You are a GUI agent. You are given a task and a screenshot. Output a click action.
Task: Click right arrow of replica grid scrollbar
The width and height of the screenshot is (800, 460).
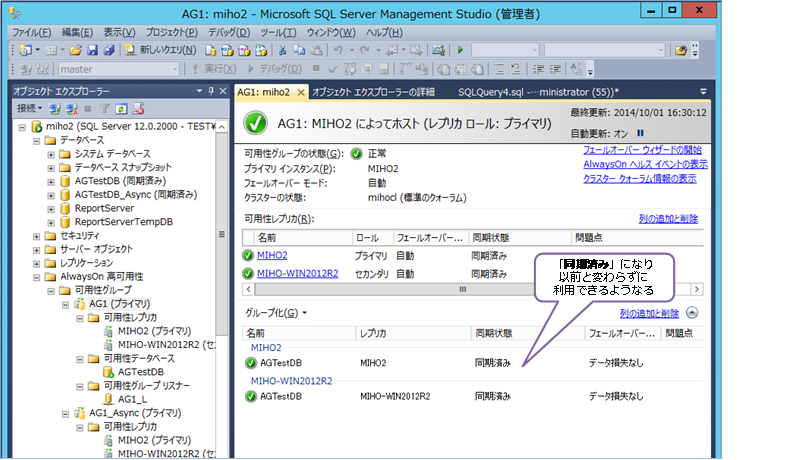pos(697,289)
